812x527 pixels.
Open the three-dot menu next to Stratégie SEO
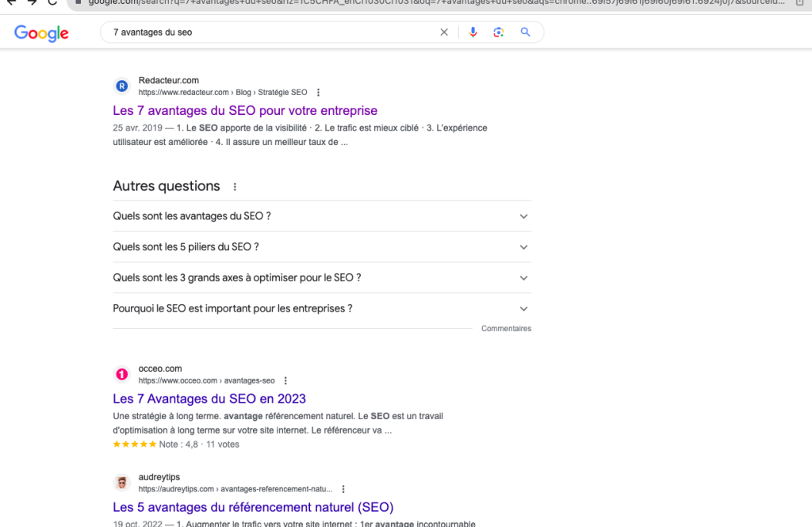click(318, 92)
